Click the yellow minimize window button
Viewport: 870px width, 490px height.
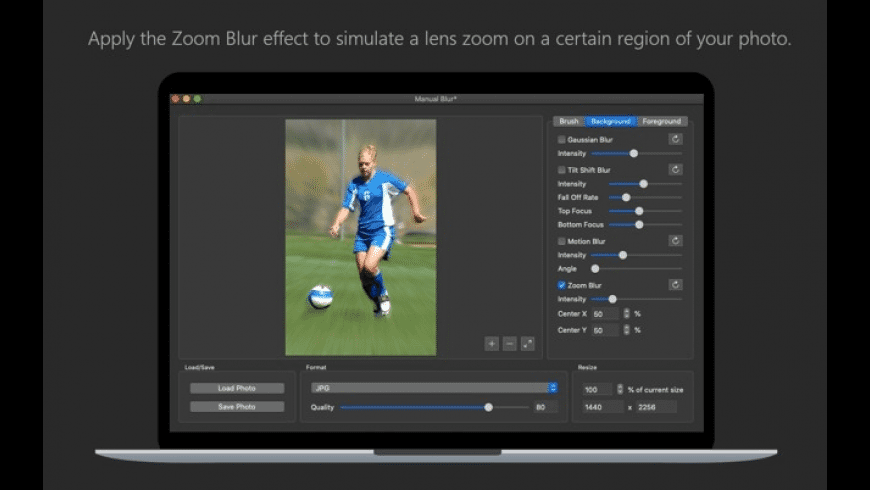(x=186, y=99)
